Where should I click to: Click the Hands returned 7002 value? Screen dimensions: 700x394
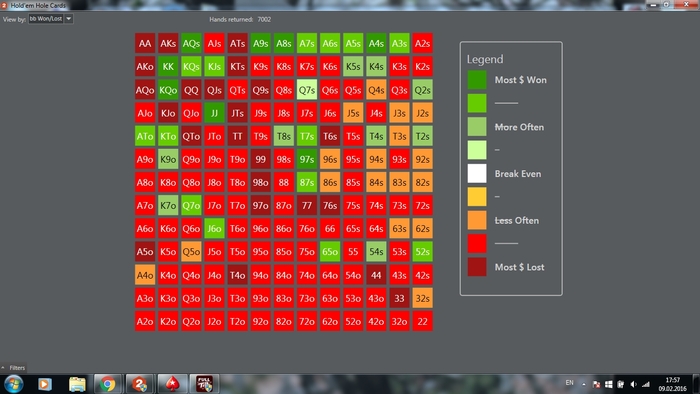coord(264,19)
